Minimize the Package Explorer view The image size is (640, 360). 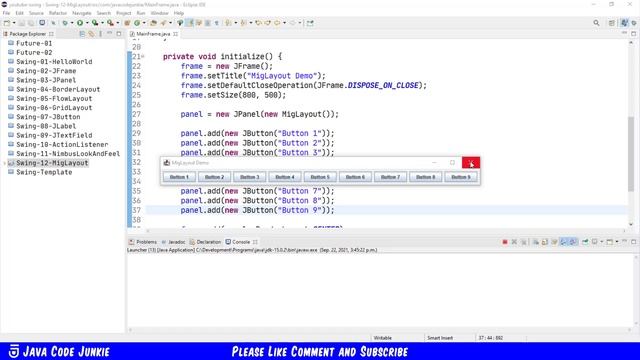click(x=109, y=33)
